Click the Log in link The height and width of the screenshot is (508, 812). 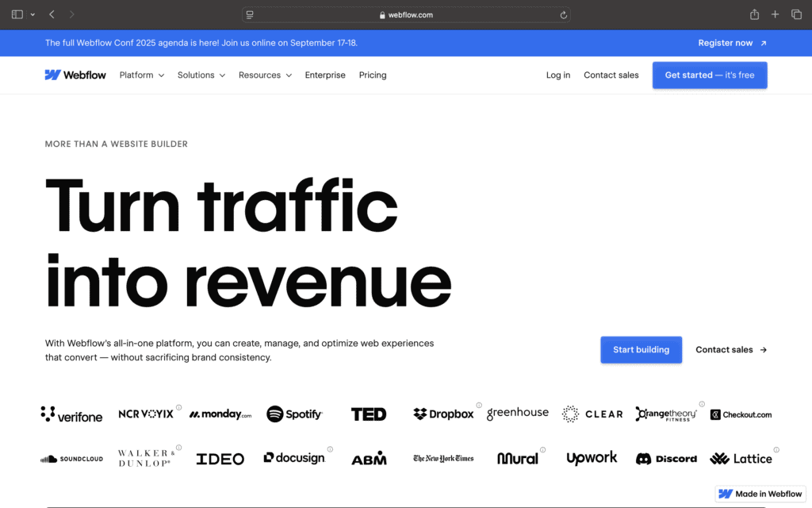point(558,75)
